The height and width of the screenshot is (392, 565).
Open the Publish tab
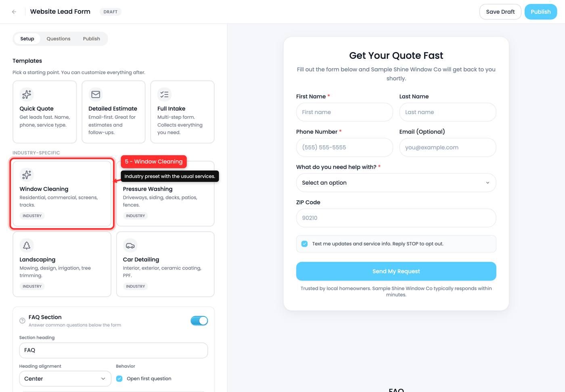92,39
